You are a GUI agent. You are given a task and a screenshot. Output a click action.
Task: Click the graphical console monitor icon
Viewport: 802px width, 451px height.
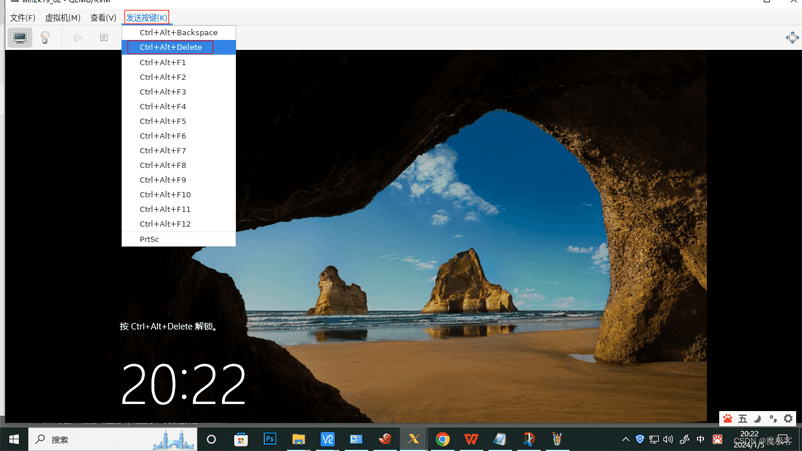pyautogui.click(x=20, y=38)
